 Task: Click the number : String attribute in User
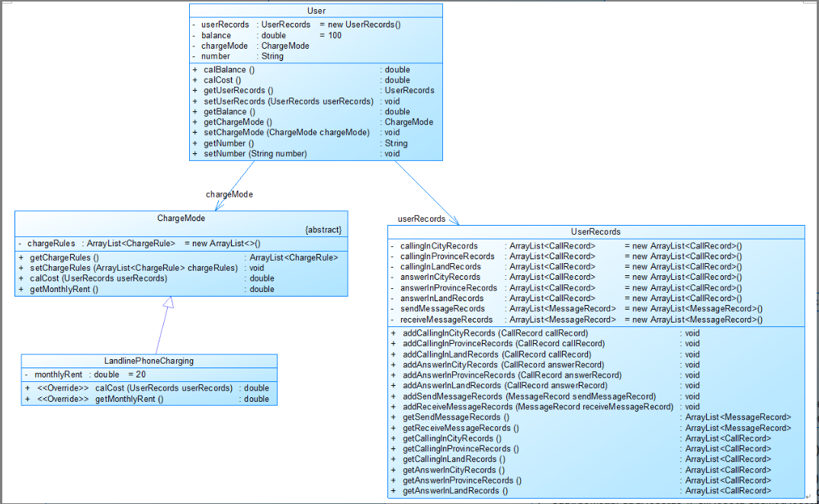[238, 56]
